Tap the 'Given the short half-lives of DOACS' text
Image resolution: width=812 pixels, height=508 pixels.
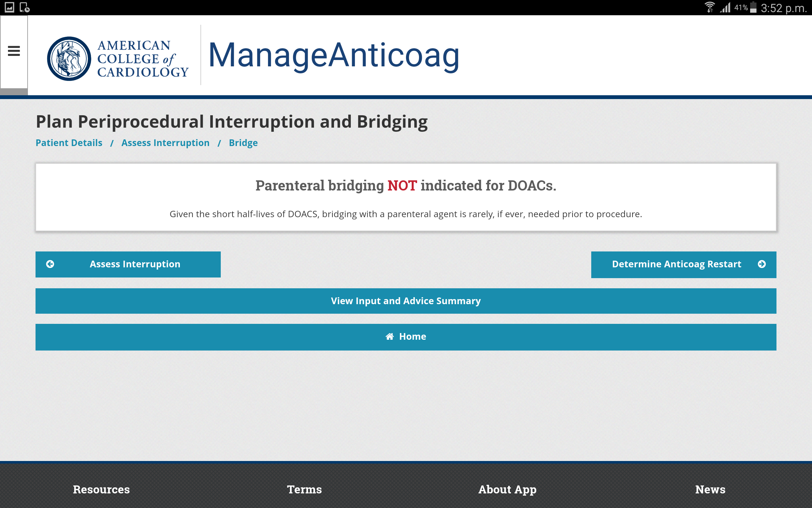click(406, 214)
